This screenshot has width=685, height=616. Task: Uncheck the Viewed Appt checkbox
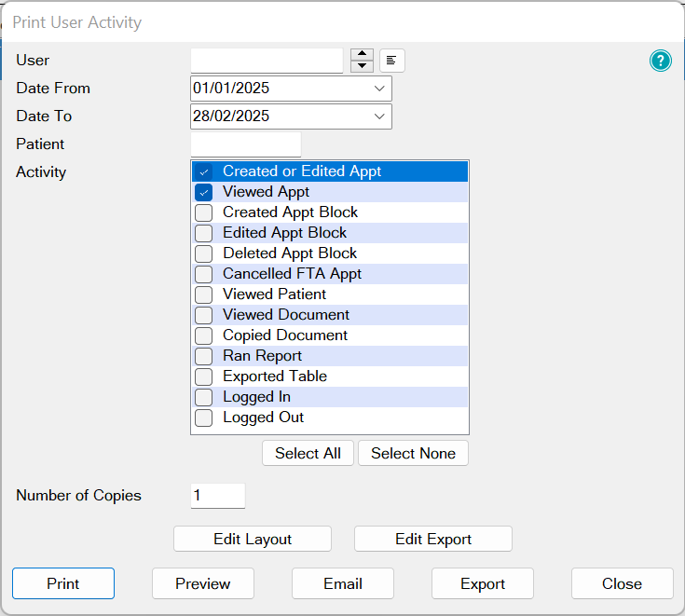(204, 192)
